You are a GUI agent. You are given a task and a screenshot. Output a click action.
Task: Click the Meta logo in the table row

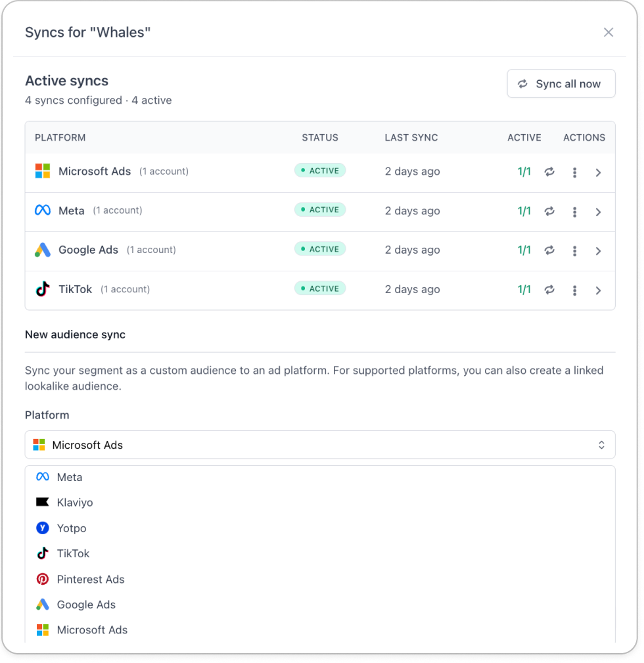pos(42,210)
